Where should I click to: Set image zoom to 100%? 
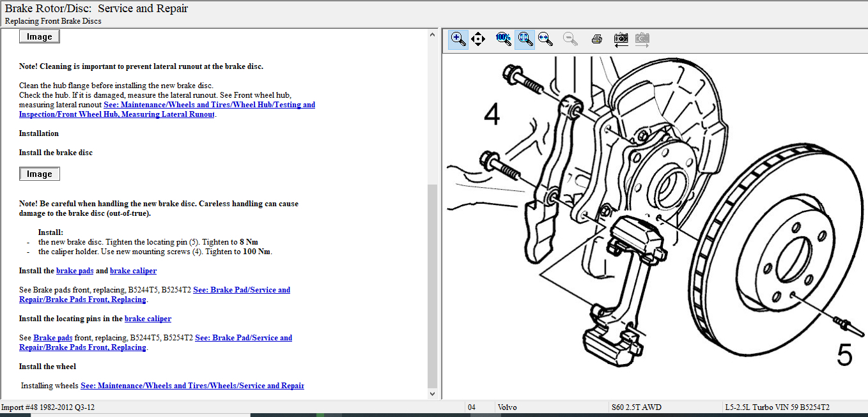pyautogui.click(x=504, y=39)
